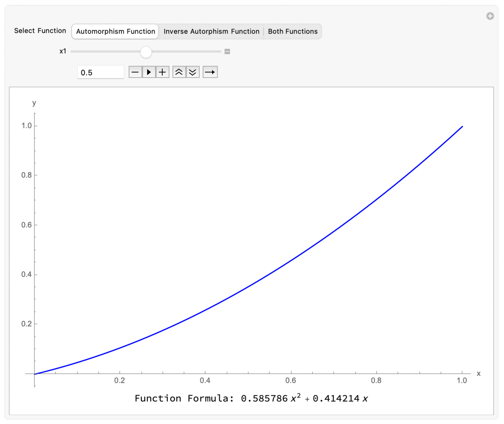Click the x1 value input field
Screen dimensions: 504x424
[101, 72]
